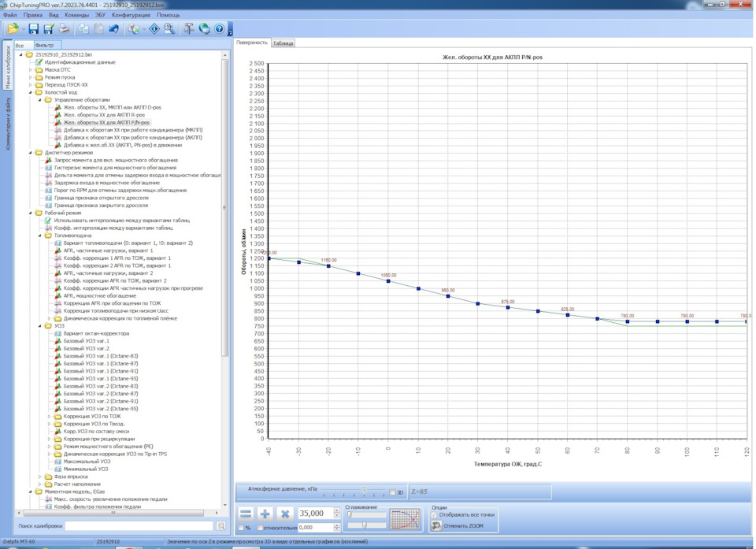The height and width of the screenshot is (549, 756).
Task: Click the open file folder icon
Action: click(13, 29)
